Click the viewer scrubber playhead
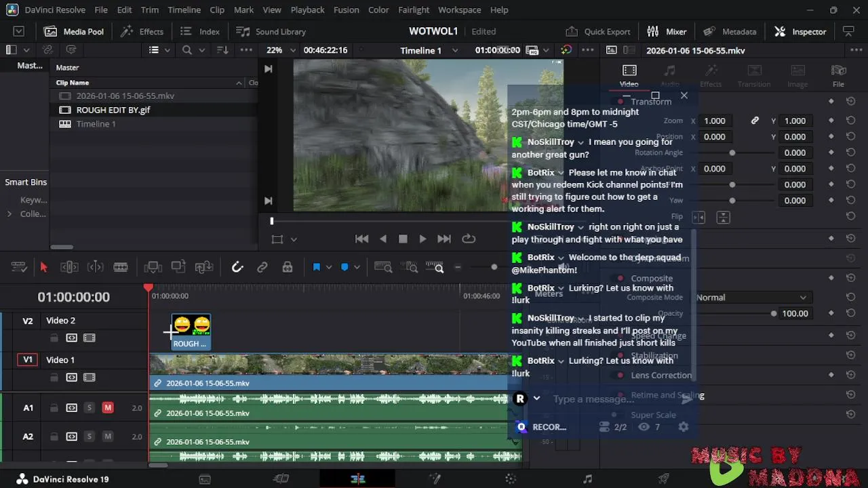The image size is (868, 488). tap(272, 221)
